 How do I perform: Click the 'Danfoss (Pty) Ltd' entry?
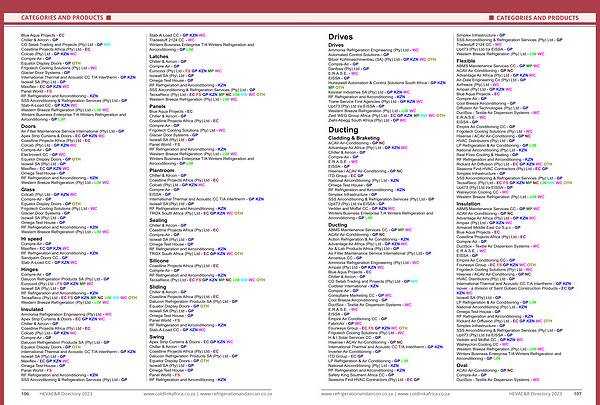pos(348,69)
